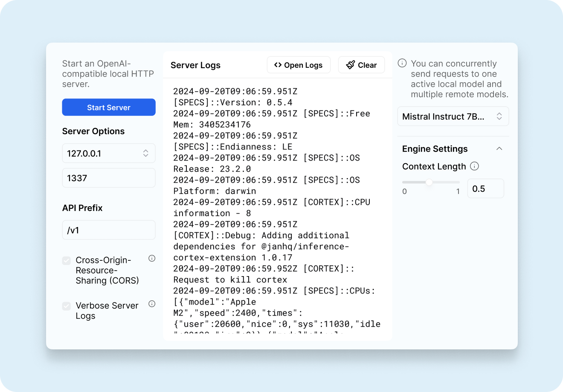Click the info icon beside Cross-Origin-Resource-Sharing
Viewport: 563px width, 392px height.
(x=152, y=258)
